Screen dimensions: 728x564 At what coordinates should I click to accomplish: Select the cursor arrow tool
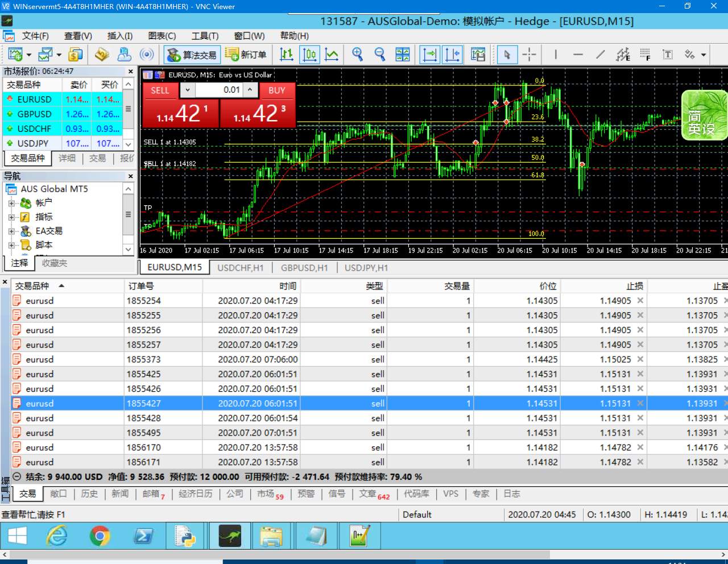507,55
